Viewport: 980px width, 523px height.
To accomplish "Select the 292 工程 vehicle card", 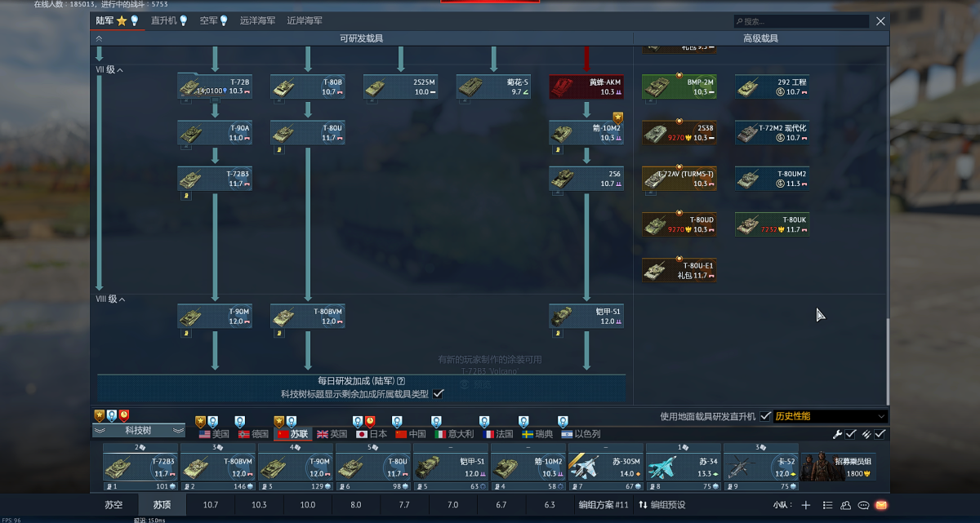I will click(x=772, y=86).
